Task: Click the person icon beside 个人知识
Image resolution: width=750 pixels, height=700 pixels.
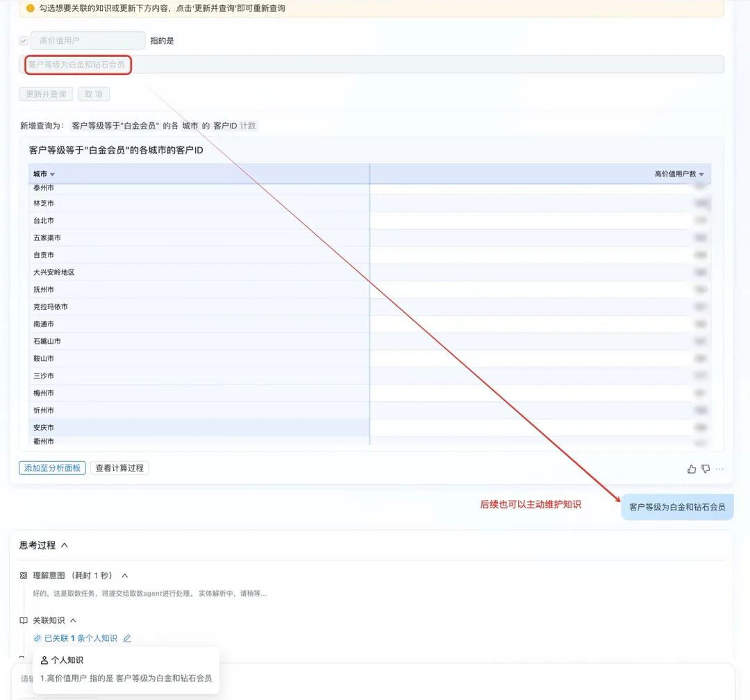Action: [x=44, y=660]
